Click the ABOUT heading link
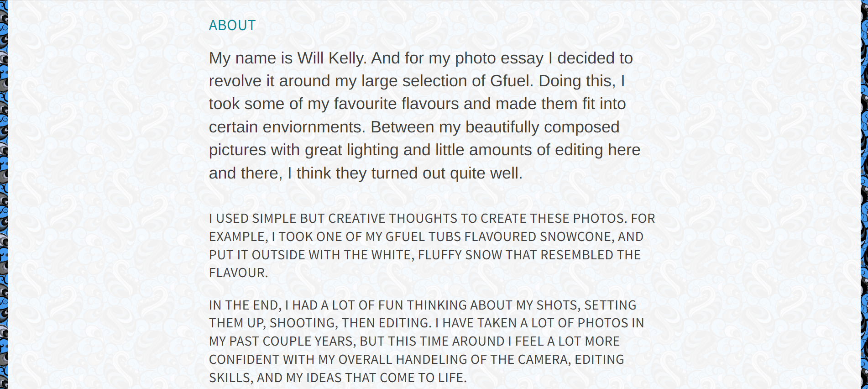This screenshot has height=389, width=868. click(232, 25)
